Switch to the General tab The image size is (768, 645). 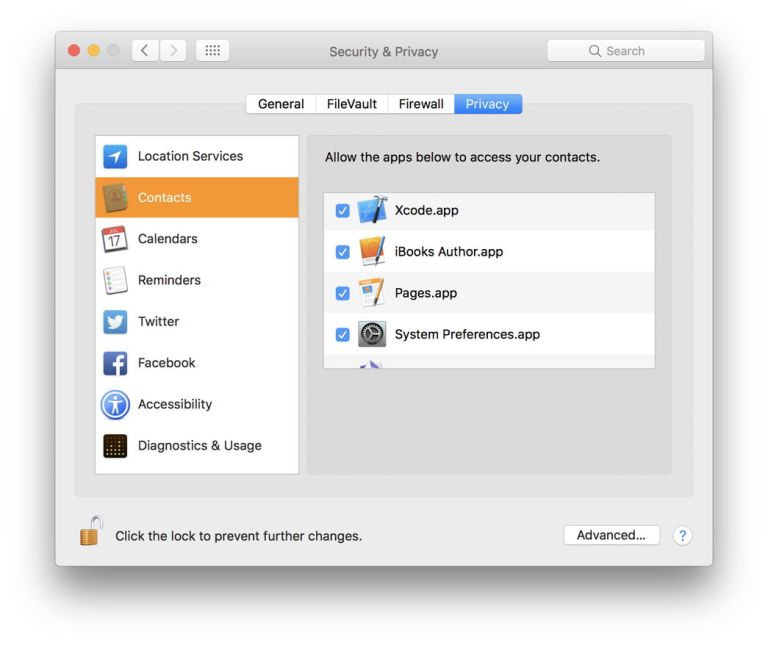281,104
